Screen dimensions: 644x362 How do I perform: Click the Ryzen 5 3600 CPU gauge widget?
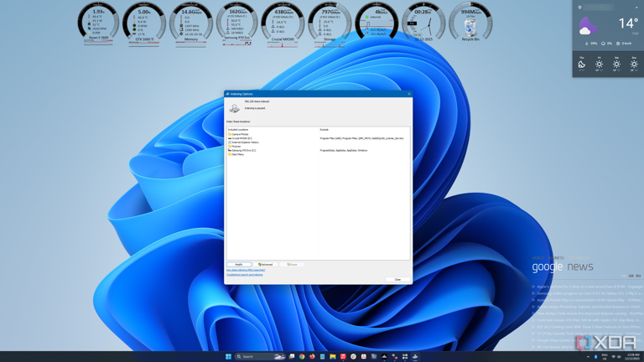tap(98, 22)
